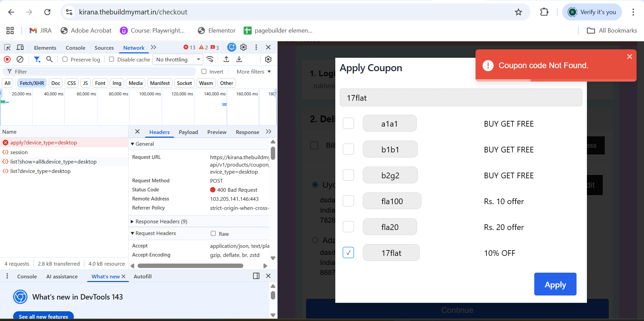Select the apply?device_type=desktop request
Image resolution: width=644 pixels, height=321 pixels.
click(64, 143)
